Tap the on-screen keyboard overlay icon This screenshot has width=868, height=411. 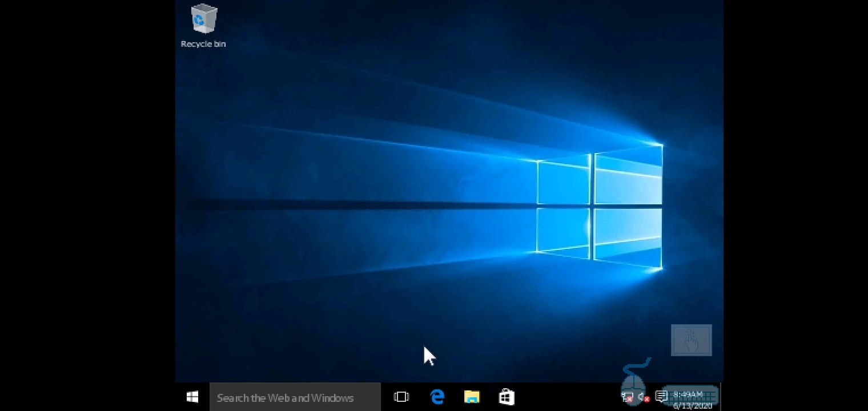click(x=691, y=396)
